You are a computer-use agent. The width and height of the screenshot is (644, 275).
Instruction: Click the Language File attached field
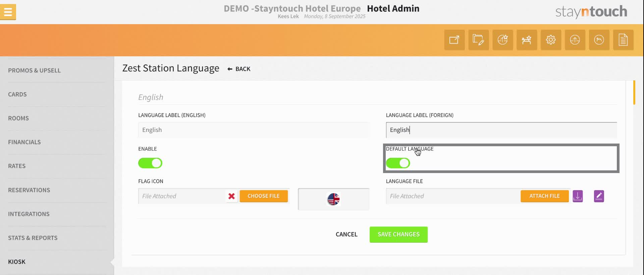tap(453, 196)
